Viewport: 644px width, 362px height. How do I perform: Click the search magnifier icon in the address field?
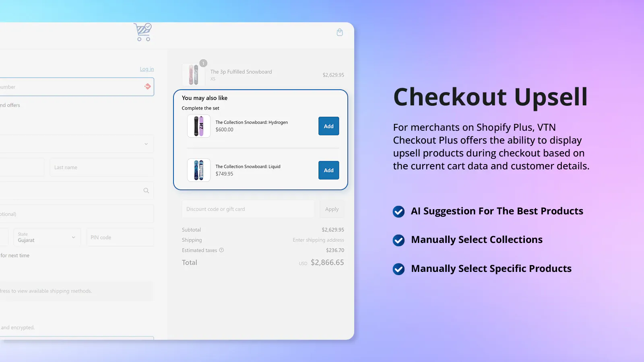coord(146,191)
